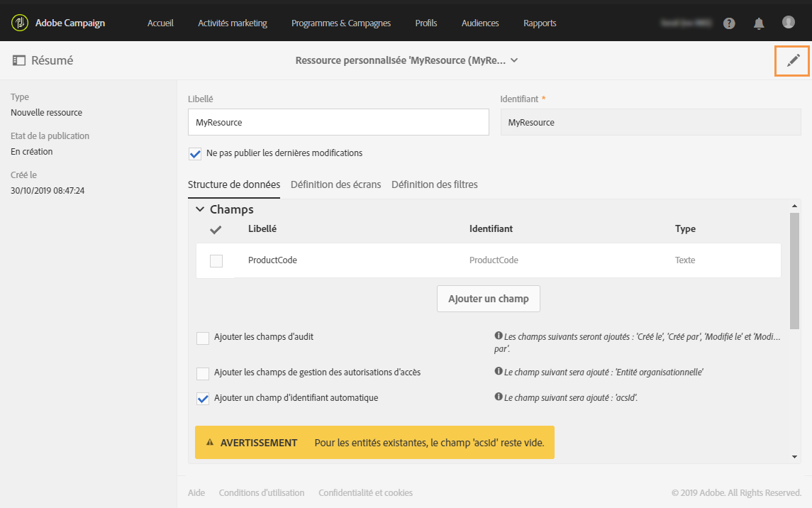Viewport: 812px width, 508px height.
Task: Disable 'Ajouter un champ d'identifiant automatique'
Action: point(203,399)
